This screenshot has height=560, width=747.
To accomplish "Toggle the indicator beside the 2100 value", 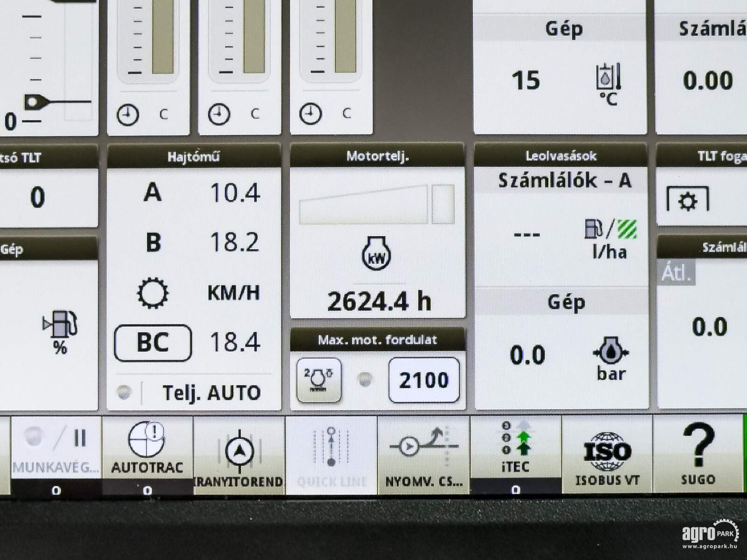I will pyautogui.click(x=365, y=380).
